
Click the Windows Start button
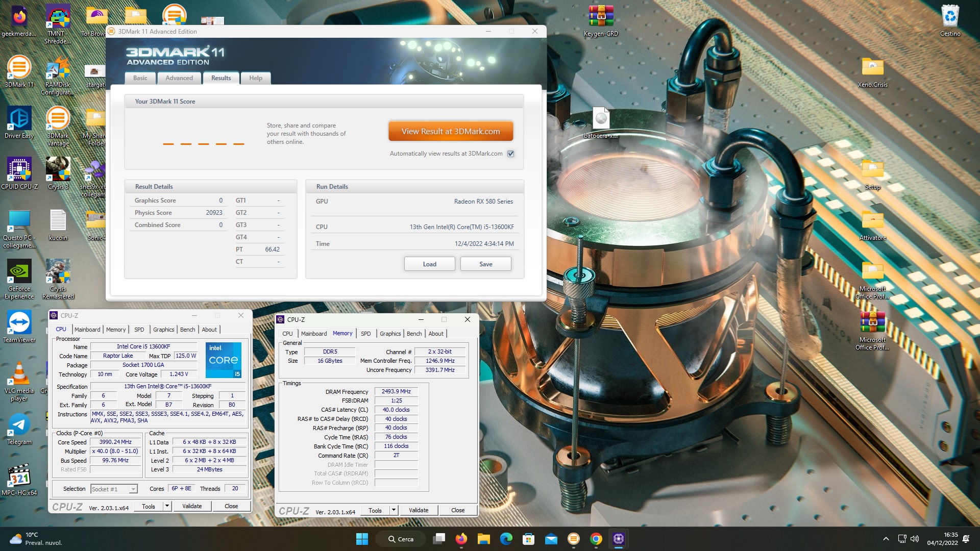(x=362, y=539)
